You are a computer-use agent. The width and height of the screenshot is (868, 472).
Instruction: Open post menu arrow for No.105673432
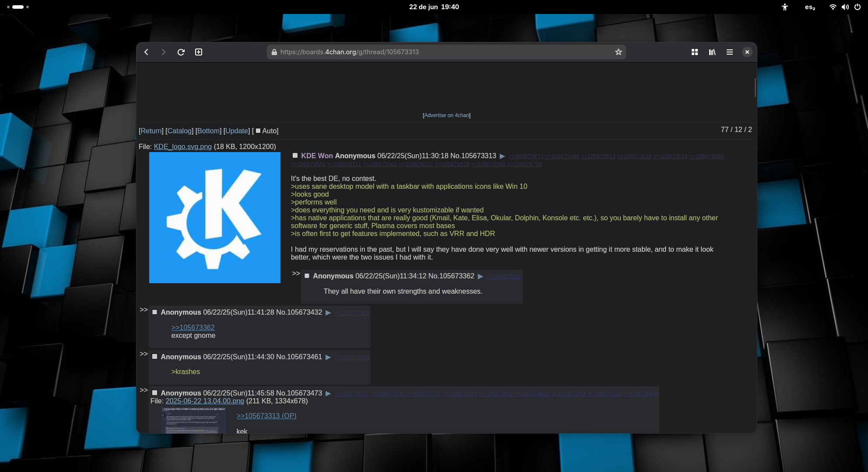click(x=328, y=312)
